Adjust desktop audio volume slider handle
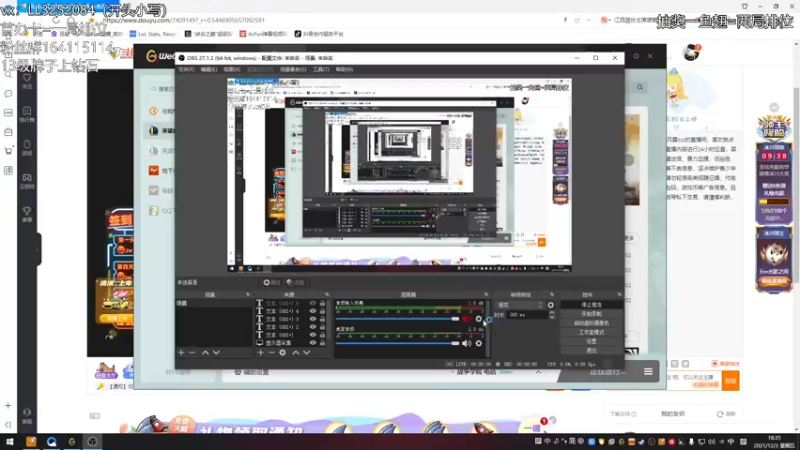800x450 pixels. click(x=455, y=344)
